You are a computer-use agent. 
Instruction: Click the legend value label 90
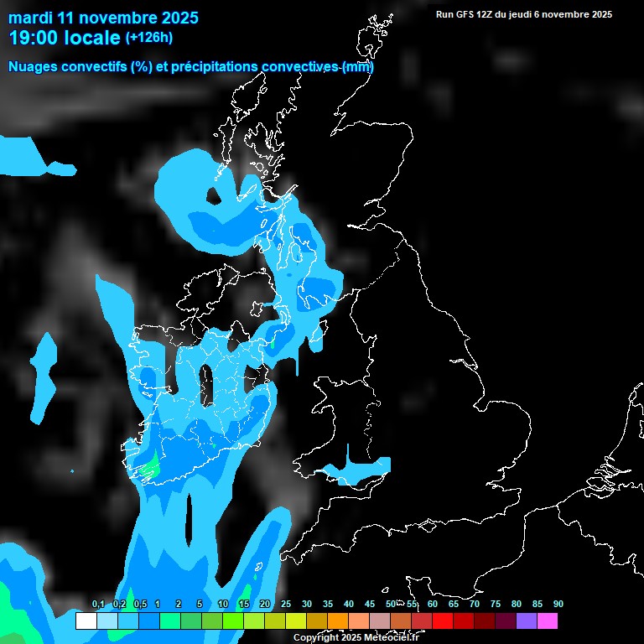[x=558, y=605]
